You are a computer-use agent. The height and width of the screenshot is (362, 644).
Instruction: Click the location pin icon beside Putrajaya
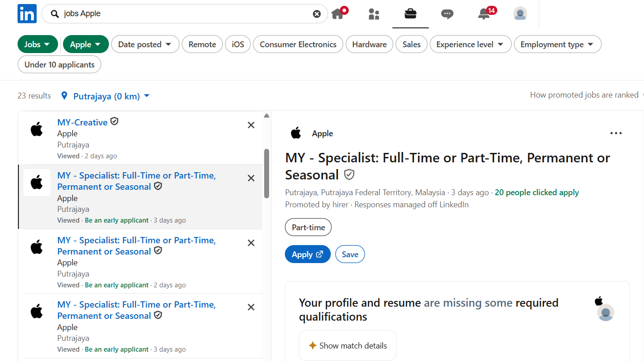click(x=64, y=96)
